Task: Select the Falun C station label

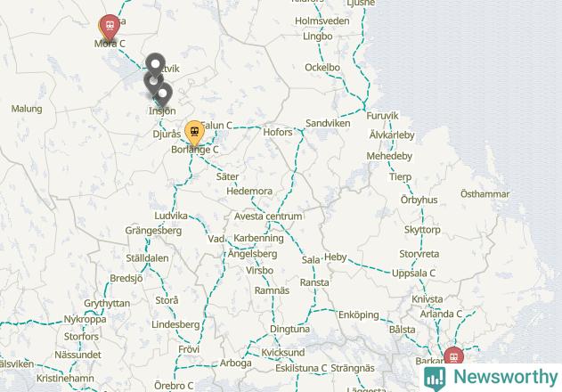Action: [216, 126]
